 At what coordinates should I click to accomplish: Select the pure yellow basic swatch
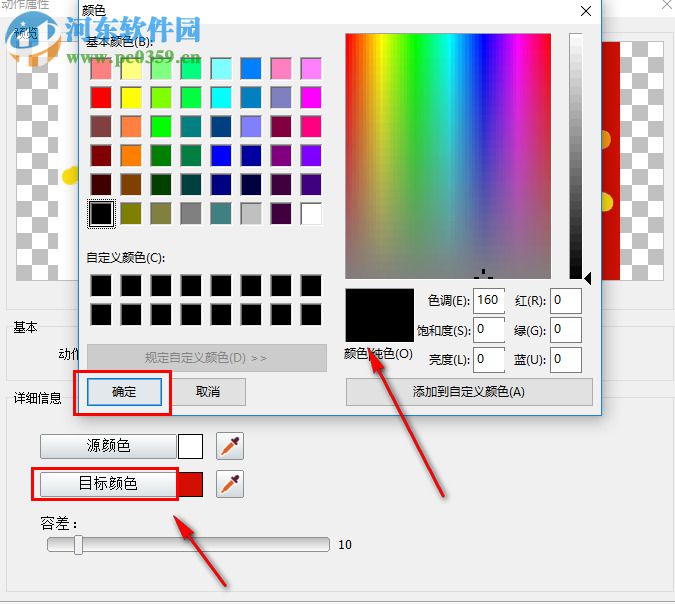click(x=131, y=98)
